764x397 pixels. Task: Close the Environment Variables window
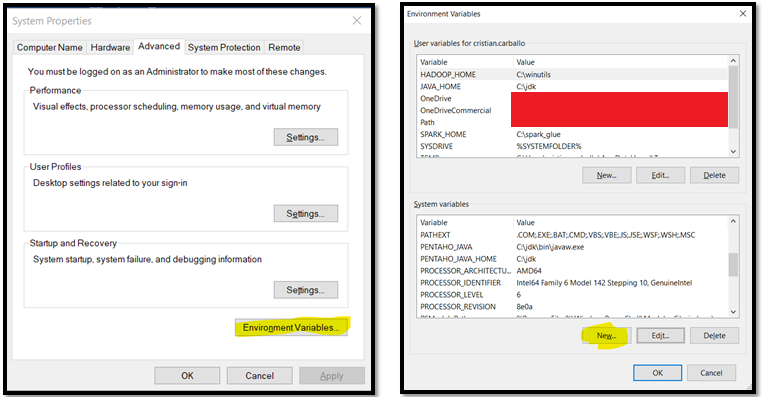743,14
